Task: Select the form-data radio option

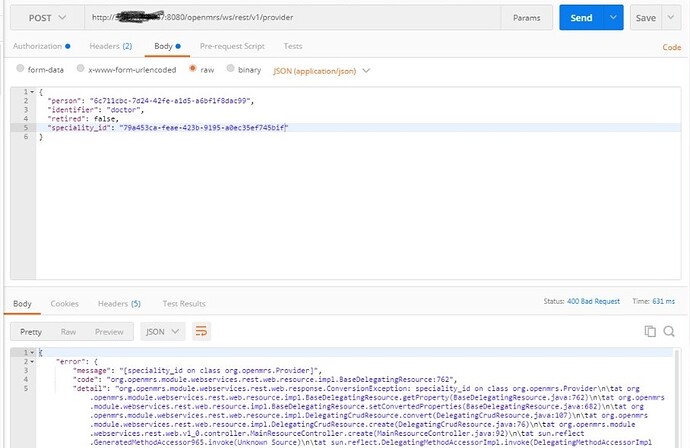Action: coord(20,68)
